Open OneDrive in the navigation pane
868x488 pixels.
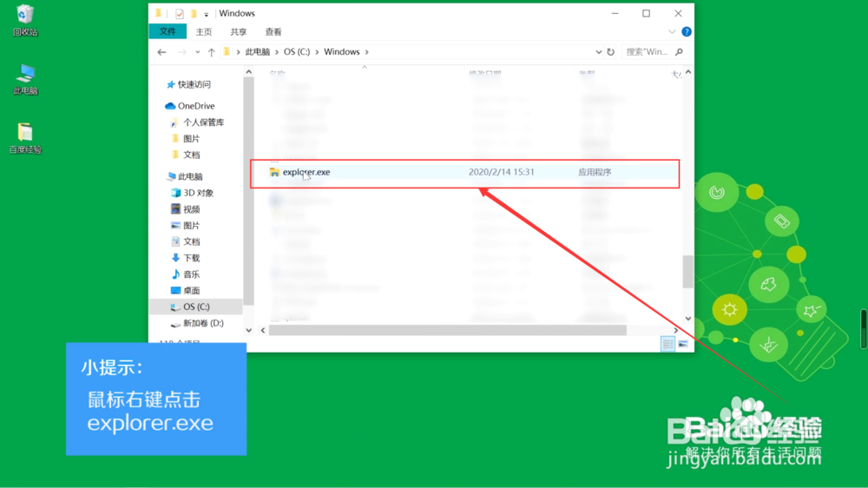(190, 106)
